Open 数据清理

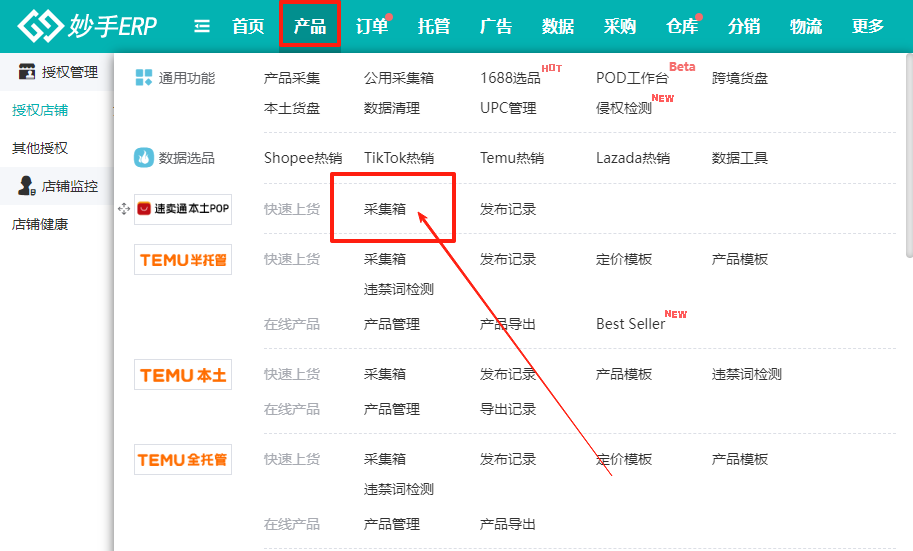[x=392, y=108]
